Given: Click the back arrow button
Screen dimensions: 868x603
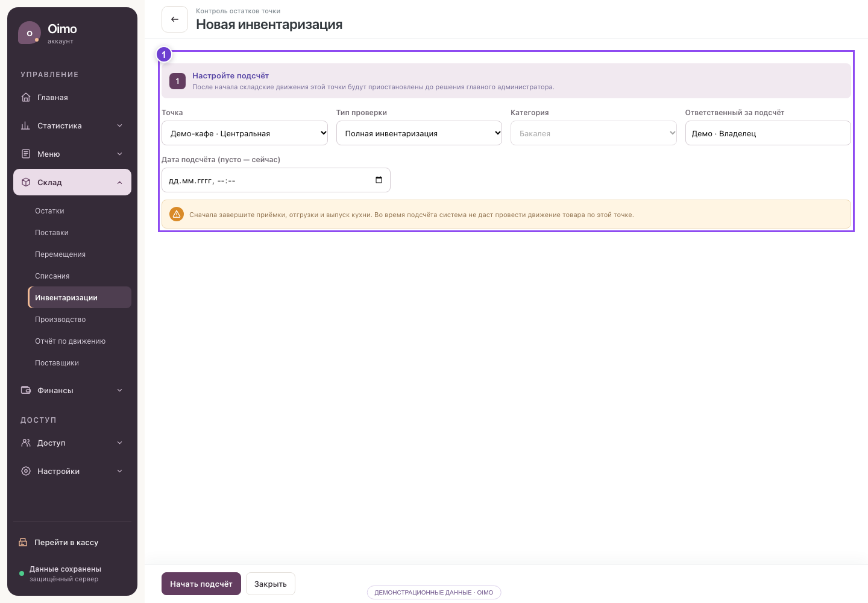Looking at the screenshot, I should pyautogui.click(x=175, y=19).
